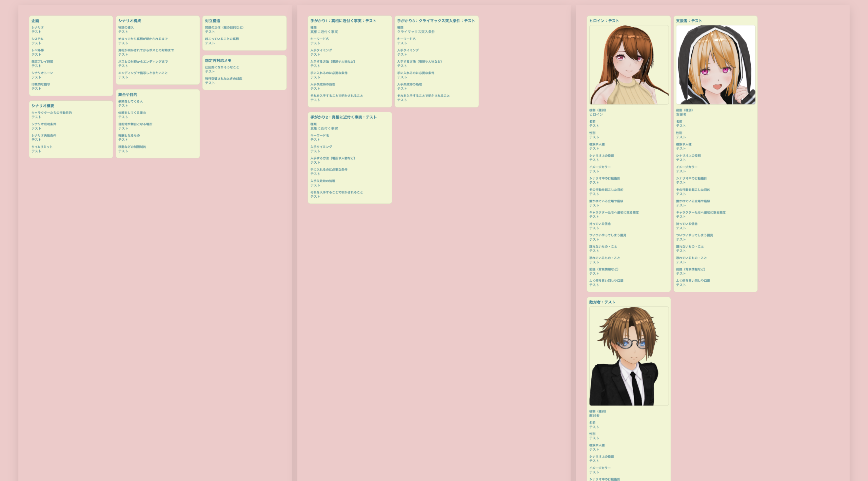
Task: Click the 依頼をしてくる人 field label
Action: 130,101
